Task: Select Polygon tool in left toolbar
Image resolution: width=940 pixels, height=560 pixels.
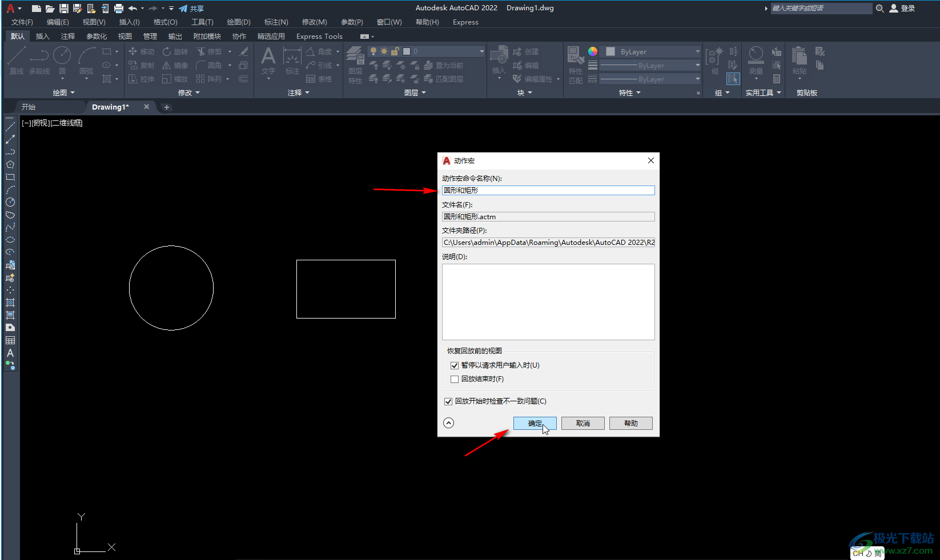Action: [x=10, y=164]
